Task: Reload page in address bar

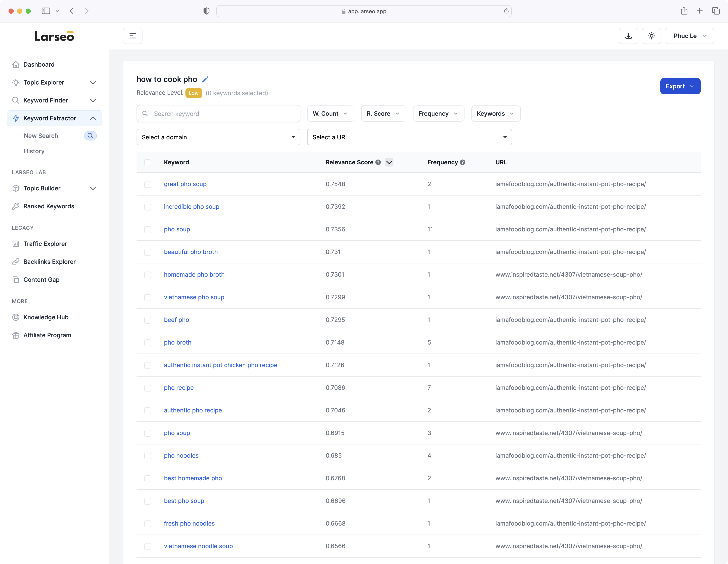Action: click(506, 11)
